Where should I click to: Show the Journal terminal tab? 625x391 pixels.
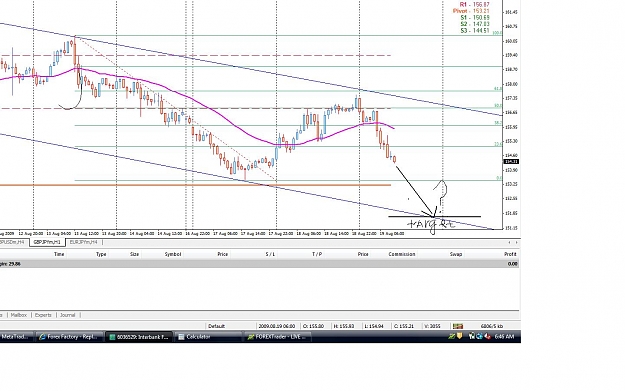click(x=68, y=315)
